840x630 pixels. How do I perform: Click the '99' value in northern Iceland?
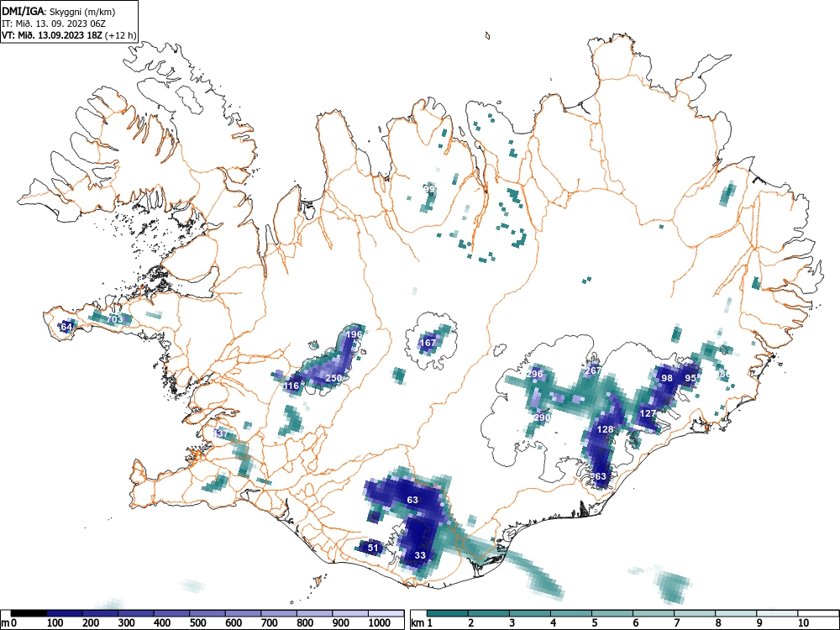click(429, 189)
